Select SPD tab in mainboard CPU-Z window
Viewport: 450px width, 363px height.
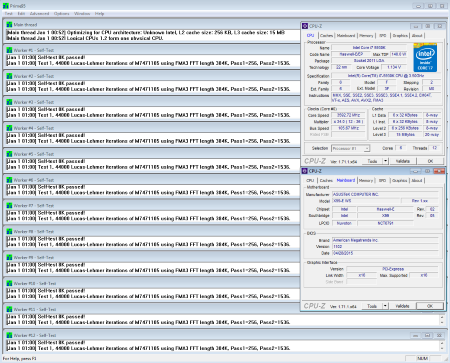[382, 180]
